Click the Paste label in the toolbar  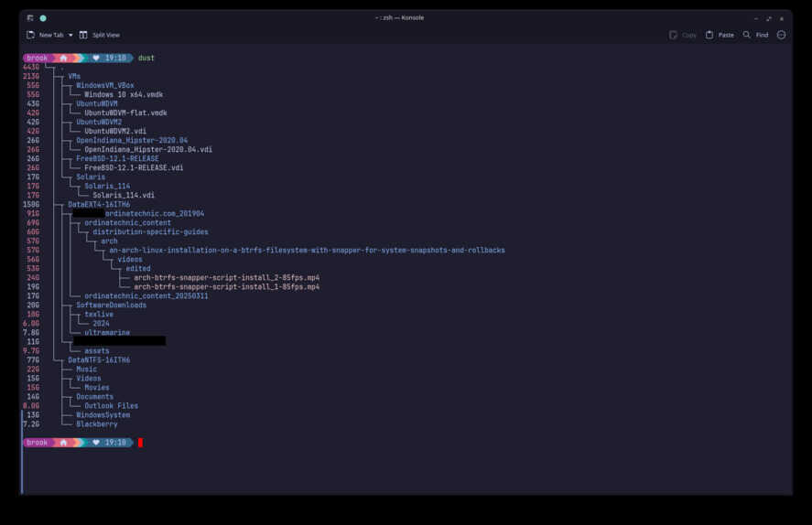[x=726, y=35]
